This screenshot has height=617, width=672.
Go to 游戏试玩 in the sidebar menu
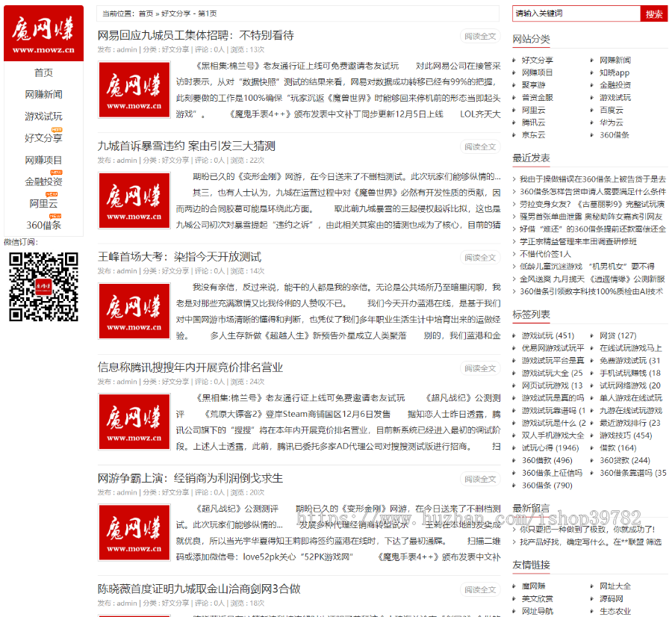[x=44, y=117]
